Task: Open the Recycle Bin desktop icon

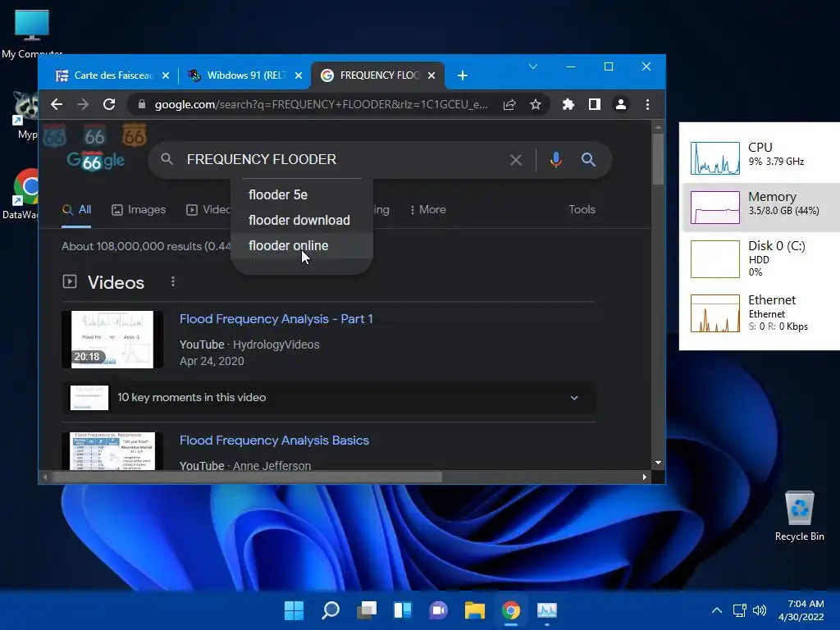Action: (x=799, y=517)
